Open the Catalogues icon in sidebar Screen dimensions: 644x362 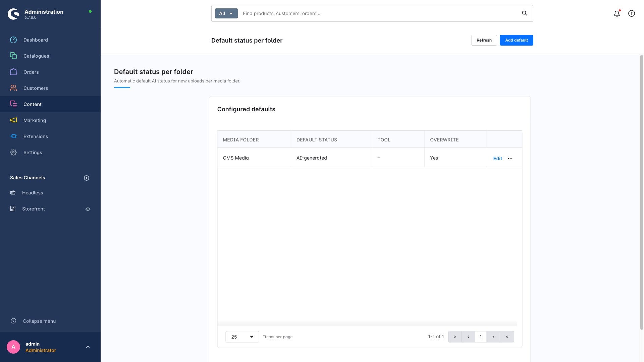click(x=13, y=56)
